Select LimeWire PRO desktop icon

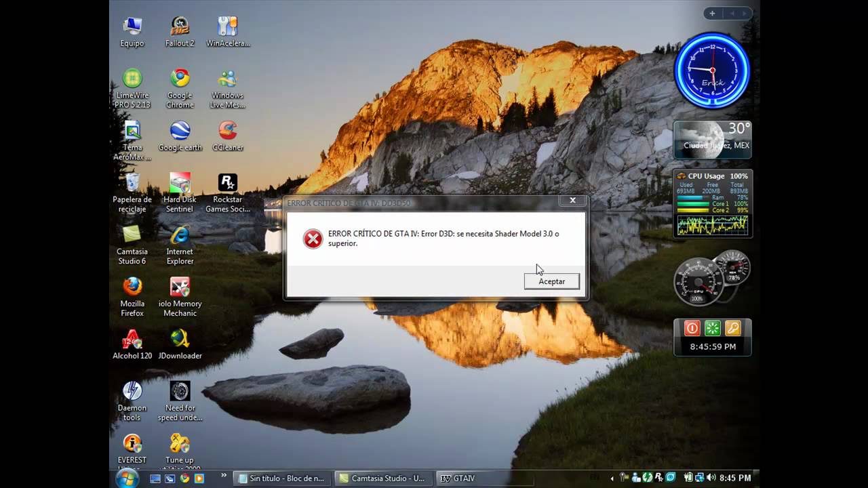132,88
